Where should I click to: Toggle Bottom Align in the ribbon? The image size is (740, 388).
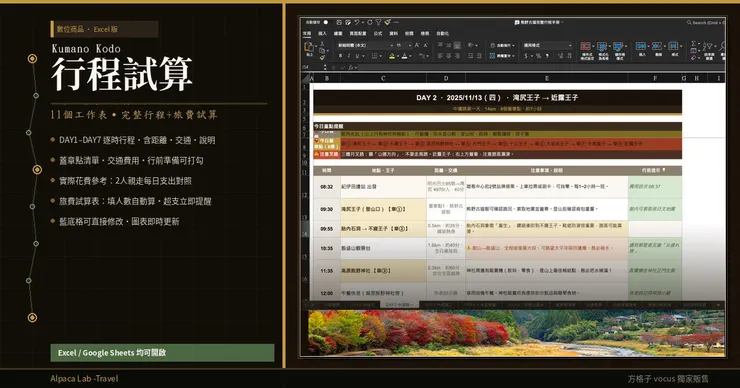tap(457, 45)
